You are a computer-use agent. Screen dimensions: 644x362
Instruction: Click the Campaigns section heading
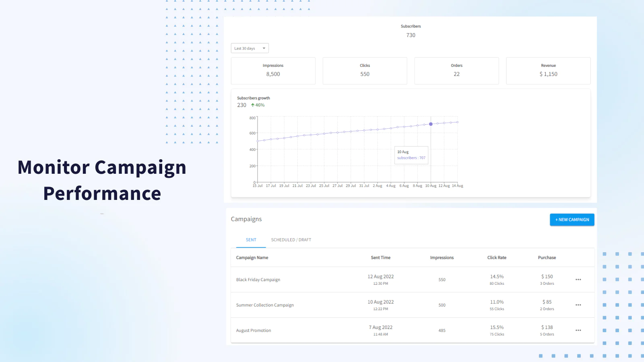point(246,219)
